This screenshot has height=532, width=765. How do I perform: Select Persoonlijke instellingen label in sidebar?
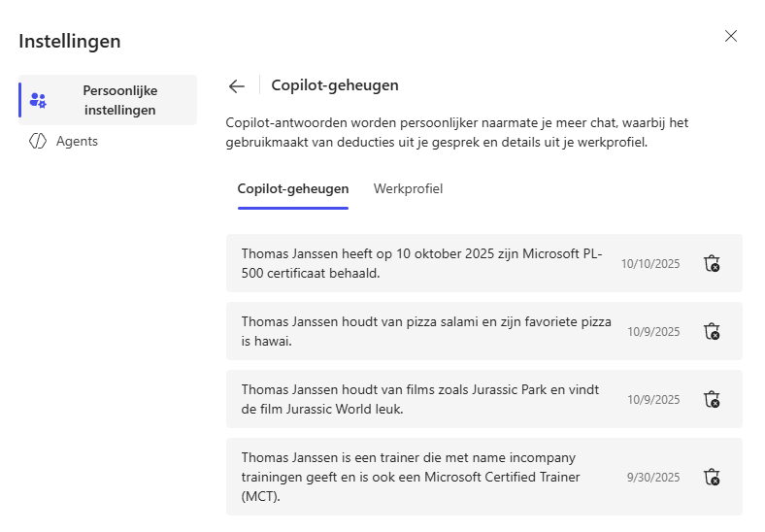click(119, 100)
